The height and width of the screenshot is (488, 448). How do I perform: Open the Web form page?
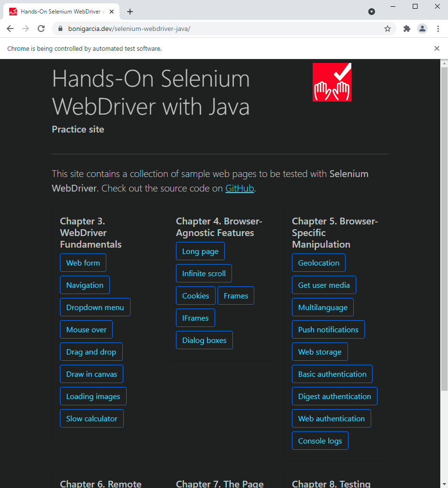coord(83,263)
